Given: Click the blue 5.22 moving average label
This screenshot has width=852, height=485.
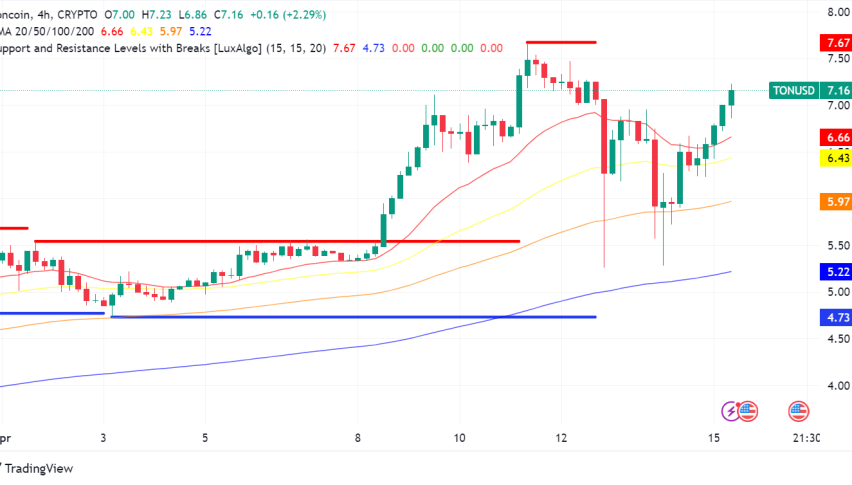Looking at the screenshot, I should [x=836, y=272].
